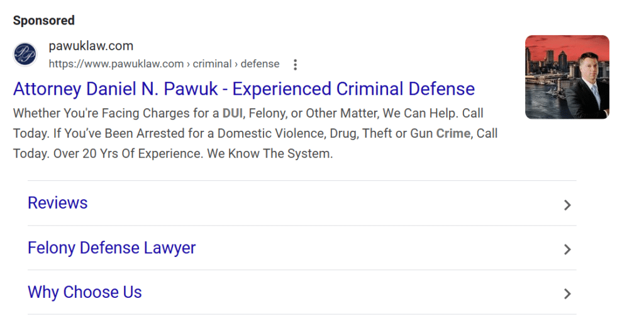Click the bold Crime keyword in description
644x318 pixels.
pyautogui.click(x=453, y=134)
